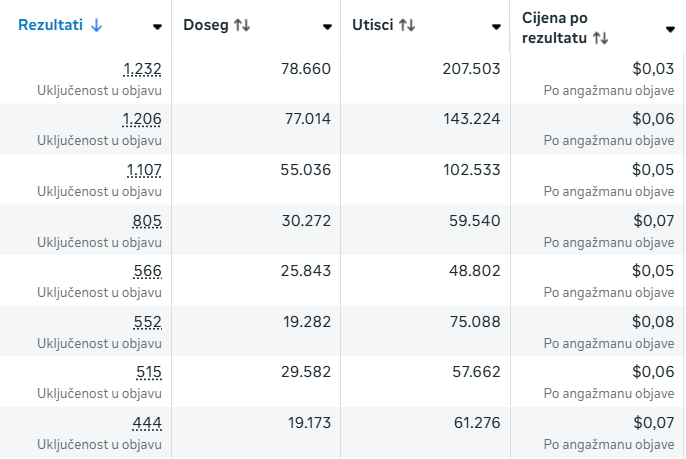Image resolution: width=686 pixels, height=459 pixels.
Task: Open the 1.206 results link
Action: [x=142, y=119]
